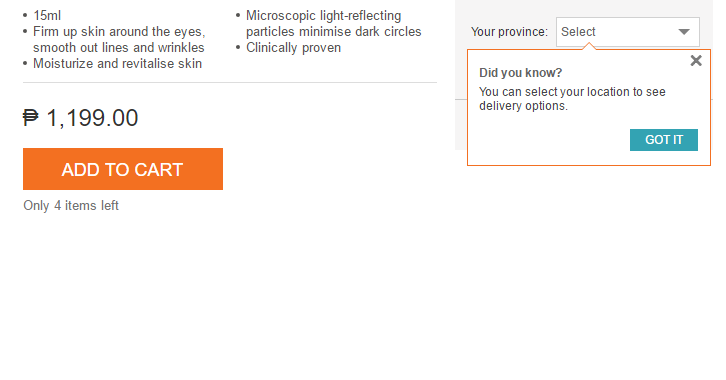Image resolution: width=726 pixels, height=380 pixels.
Task: Select the 1,199.00 price amount
Action: tap(92, 118)
